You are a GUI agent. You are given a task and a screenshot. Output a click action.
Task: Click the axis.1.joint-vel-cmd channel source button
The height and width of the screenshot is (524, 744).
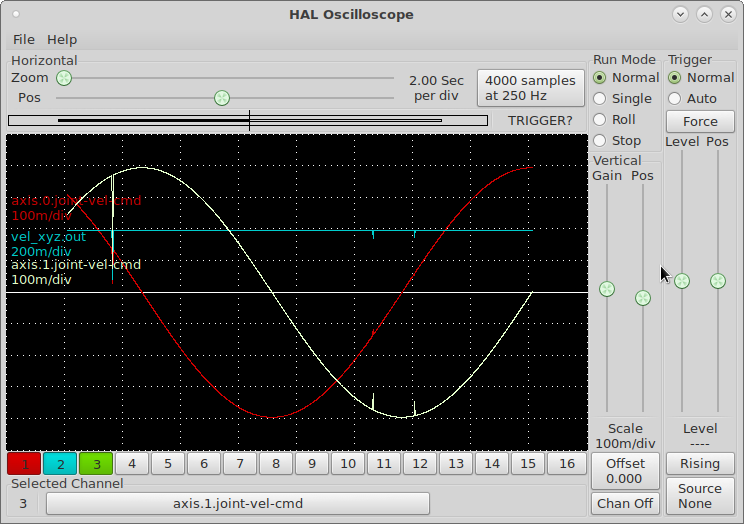pyautogui.click(x=238, y=504)
